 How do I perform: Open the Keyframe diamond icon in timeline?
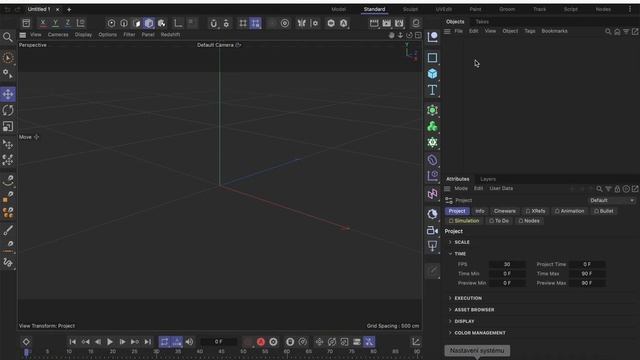pos(26,342)
